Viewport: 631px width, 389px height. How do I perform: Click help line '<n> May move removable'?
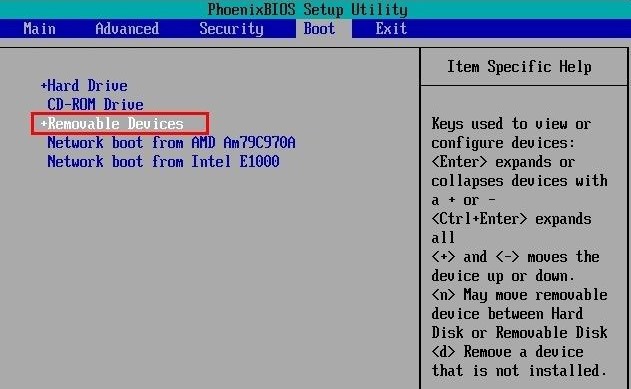[x=520, y=294]
